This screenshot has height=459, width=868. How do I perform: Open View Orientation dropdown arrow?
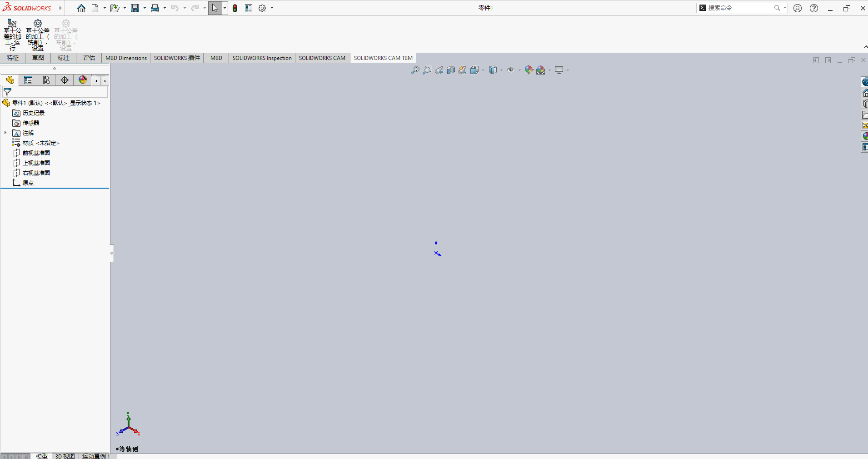(483, 70)
